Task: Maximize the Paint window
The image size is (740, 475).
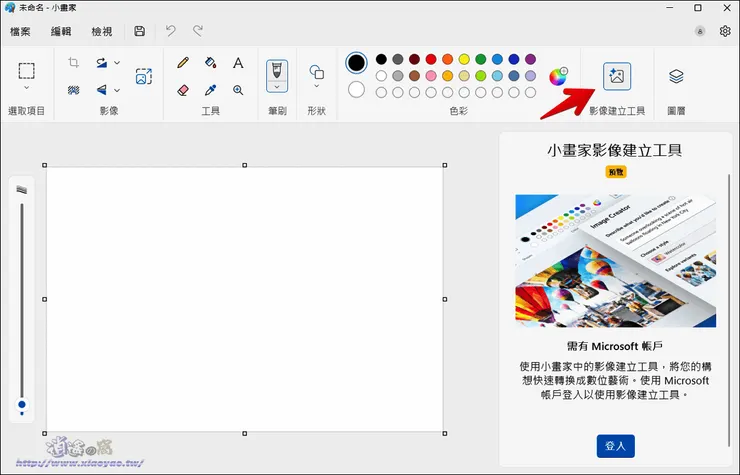Action: point(698,8)
